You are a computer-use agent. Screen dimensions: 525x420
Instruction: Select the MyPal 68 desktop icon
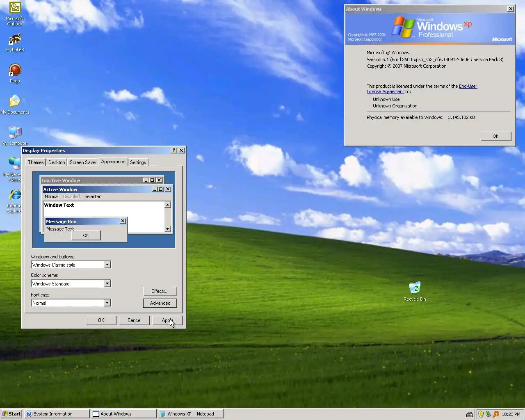coord(15,42)
